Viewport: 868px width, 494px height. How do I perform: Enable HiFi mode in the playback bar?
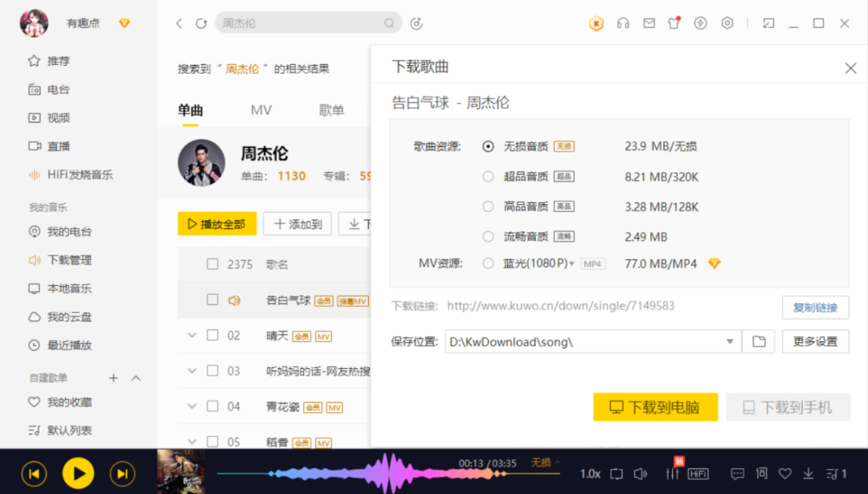(x=698, y=474)
